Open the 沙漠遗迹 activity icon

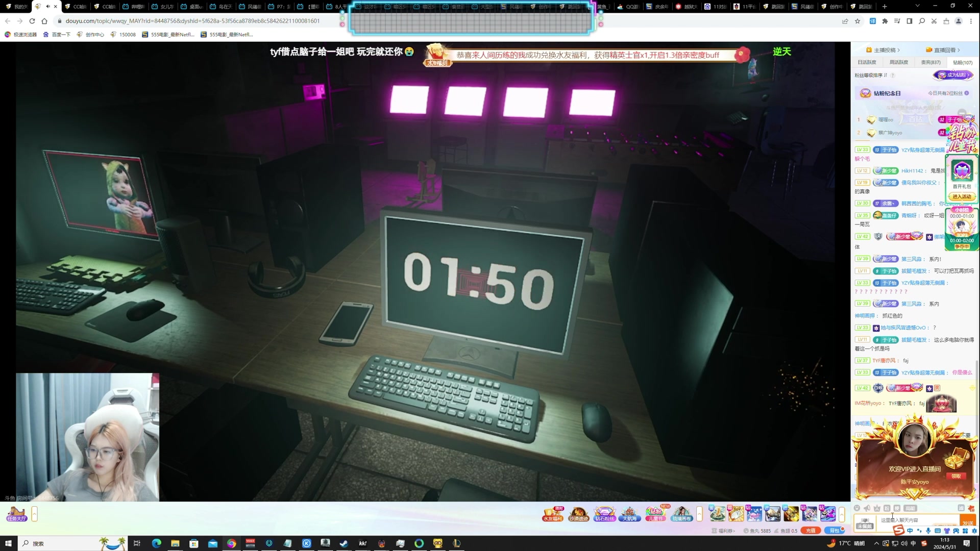point(578,514)
